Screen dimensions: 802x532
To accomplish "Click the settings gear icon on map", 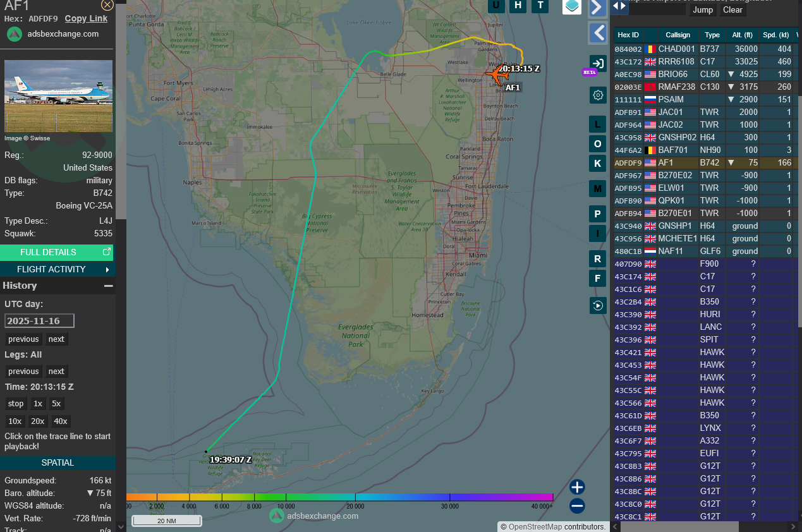I will pyautogui.click(x=597, y=95).
